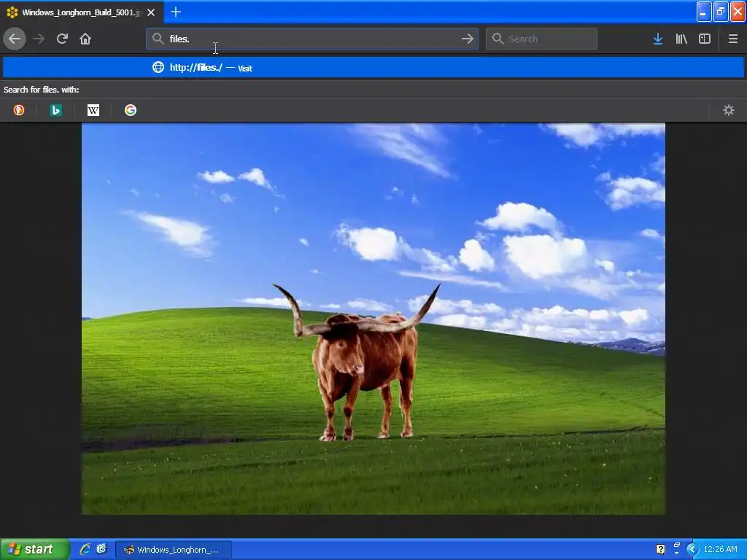747x560 pixels.
Task: Open the Home page
Action: [85, 39]
